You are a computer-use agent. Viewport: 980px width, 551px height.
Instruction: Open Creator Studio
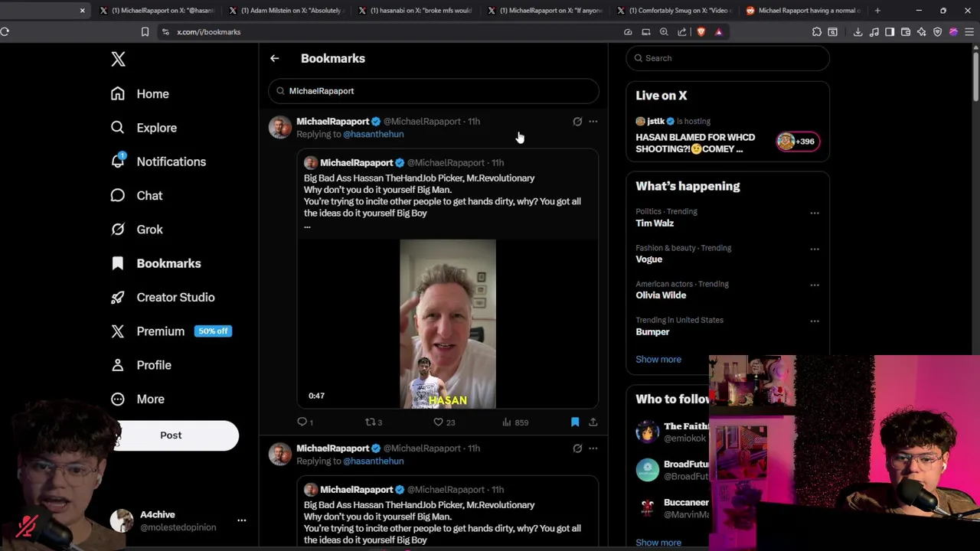pyautogui.click(x=175, y=297)
